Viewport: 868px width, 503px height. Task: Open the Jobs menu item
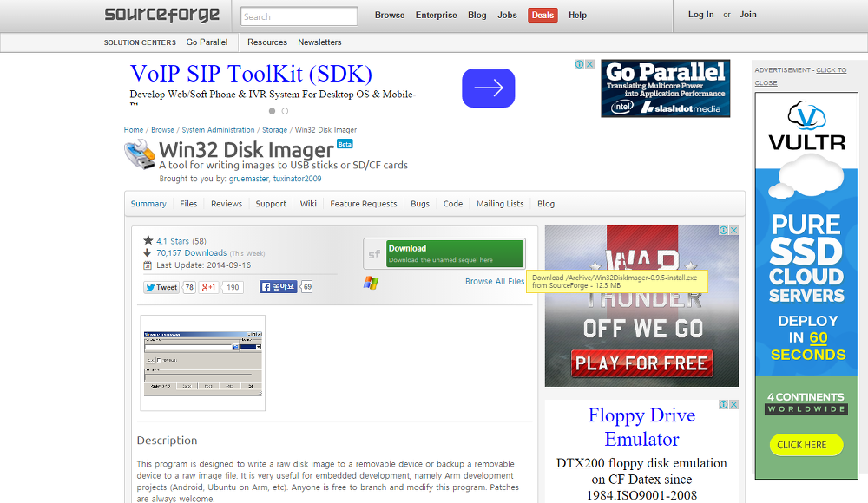[x=507, y=15]
